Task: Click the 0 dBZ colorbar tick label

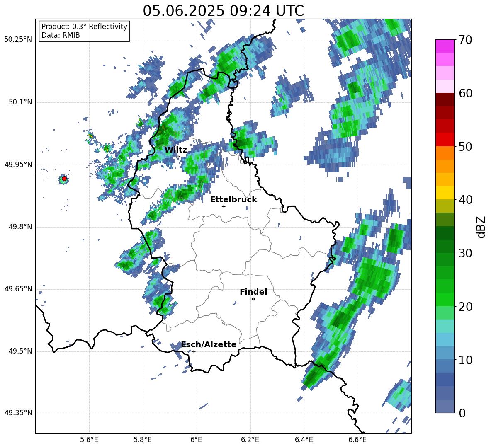Action: (462, 413)
